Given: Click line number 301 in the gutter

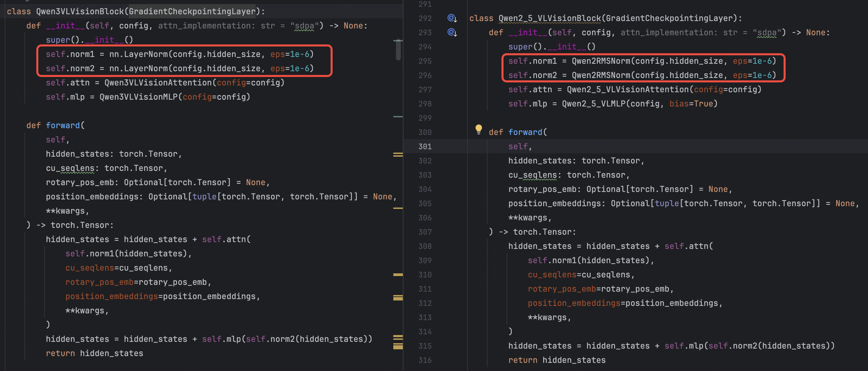Looking at the screenshot, I should (425, 147).
